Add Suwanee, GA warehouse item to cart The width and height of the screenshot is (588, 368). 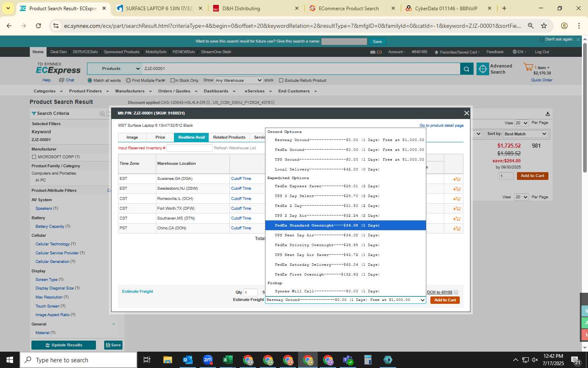pyautogui.click(x=457, y=179)
